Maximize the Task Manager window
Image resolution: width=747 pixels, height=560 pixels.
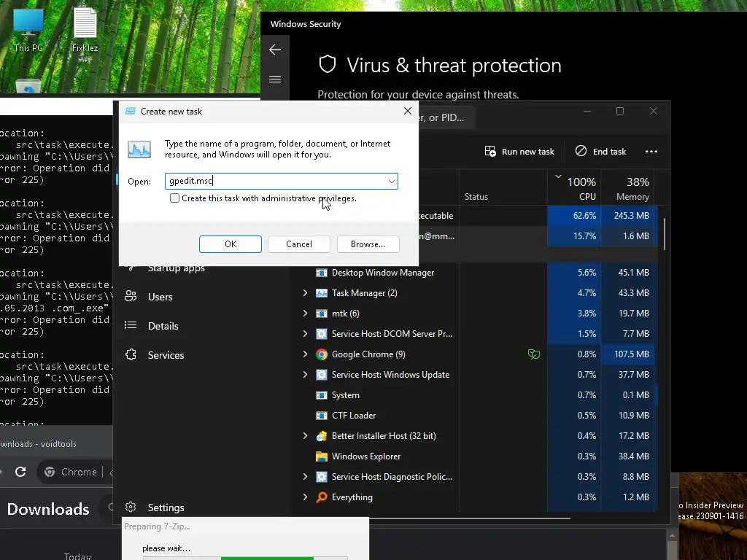coord(620,111)
